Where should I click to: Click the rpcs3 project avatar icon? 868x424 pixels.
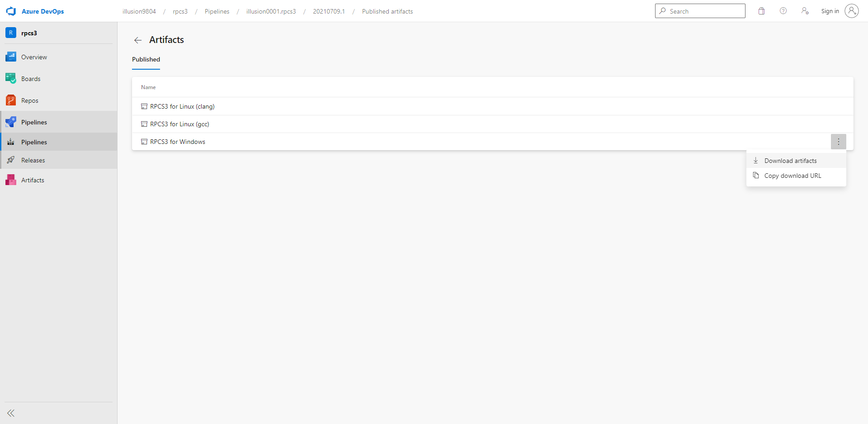click(11, 33)
